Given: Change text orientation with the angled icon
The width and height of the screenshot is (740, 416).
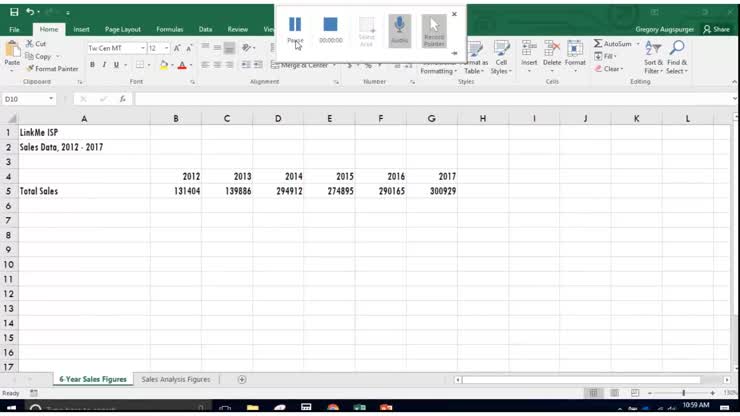Looking at the screenshot, I should click(x=246, y=48).
